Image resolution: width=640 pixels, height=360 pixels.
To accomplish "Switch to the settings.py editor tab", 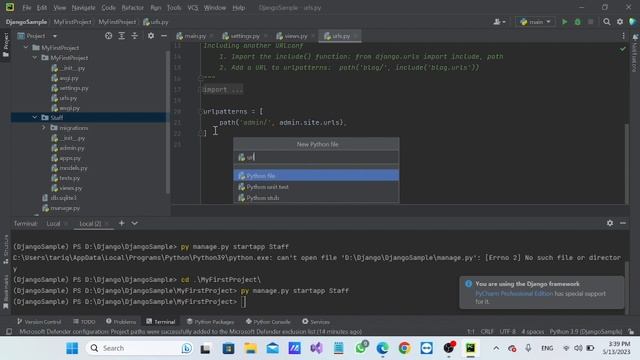I will [x=245, y=36].
